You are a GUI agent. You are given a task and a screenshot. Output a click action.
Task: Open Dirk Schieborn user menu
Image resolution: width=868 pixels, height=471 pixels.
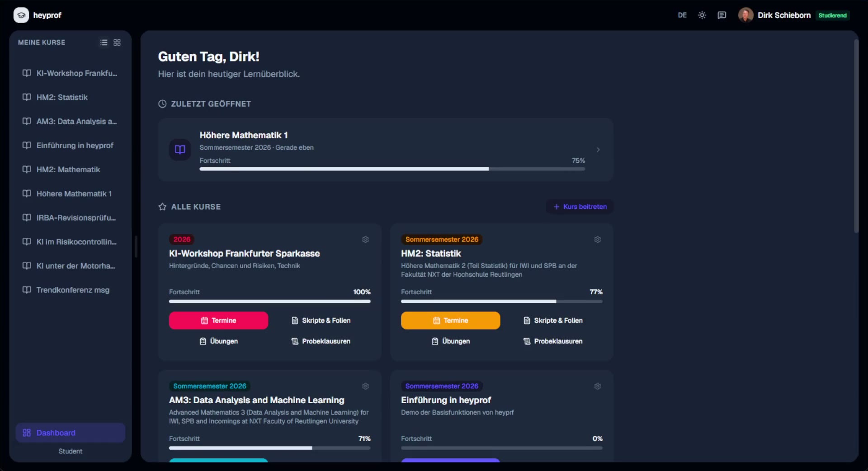click(x=784, y=15)
